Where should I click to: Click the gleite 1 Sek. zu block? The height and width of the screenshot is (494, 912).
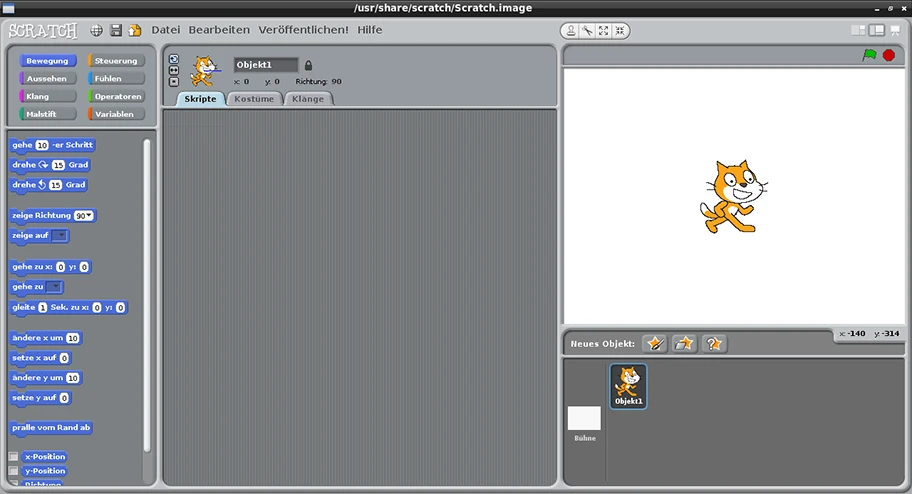click(x=69, y=307)
